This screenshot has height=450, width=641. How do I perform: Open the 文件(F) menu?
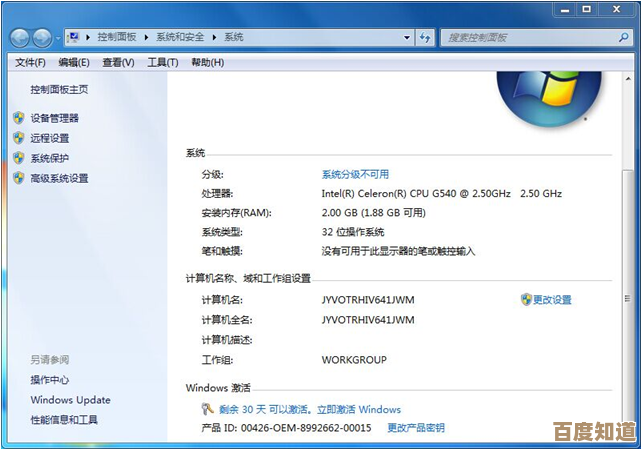pyautogui.click(x=30, y=62)
